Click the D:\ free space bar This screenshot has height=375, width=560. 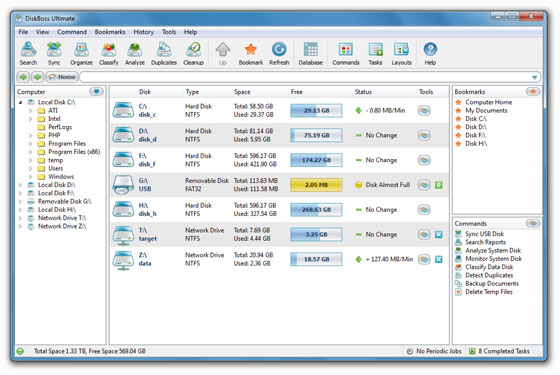(x=316, y=135)
